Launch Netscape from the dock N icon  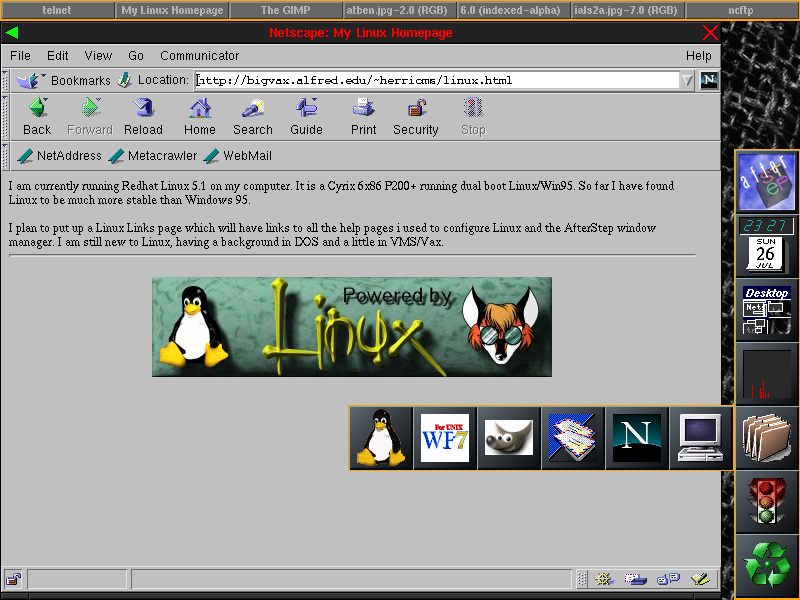(x=636, y=438)
